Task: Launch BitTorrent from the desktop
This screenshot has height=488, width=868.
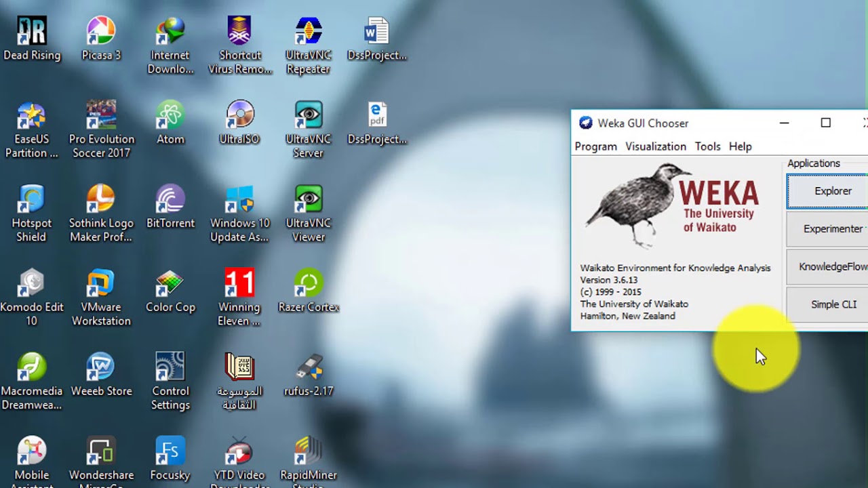Action: pyautogui.click(x=170, y=207)
